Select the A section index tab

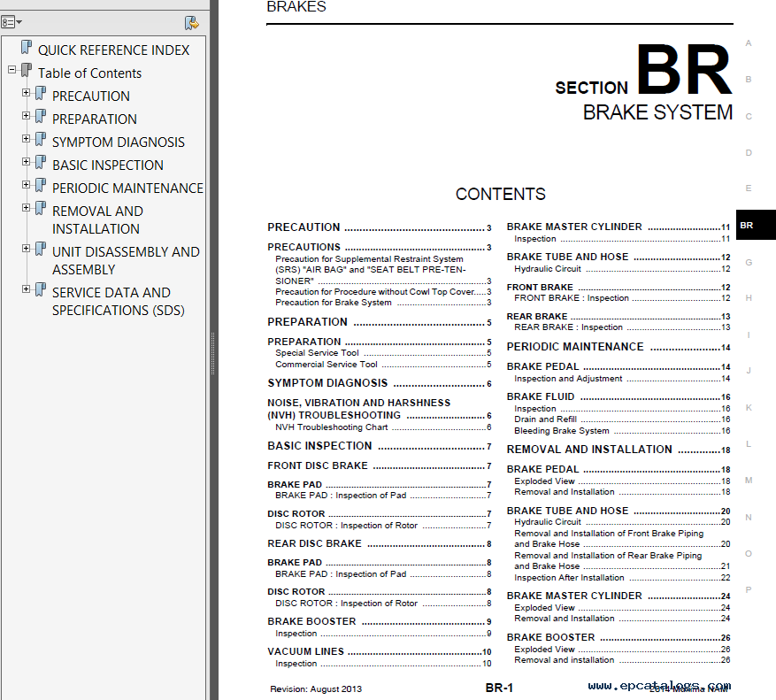(x=749, y=43)
